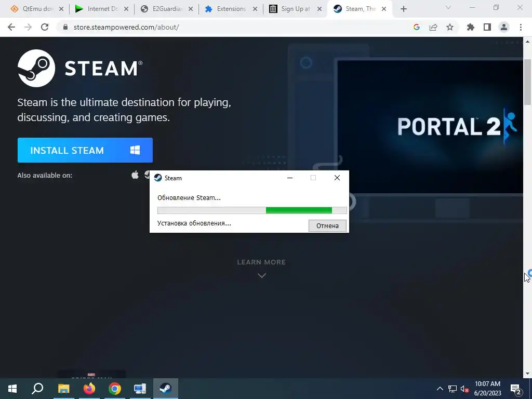
Task: Click the Steam tagline paragraph text
Action: pos(124,110)
